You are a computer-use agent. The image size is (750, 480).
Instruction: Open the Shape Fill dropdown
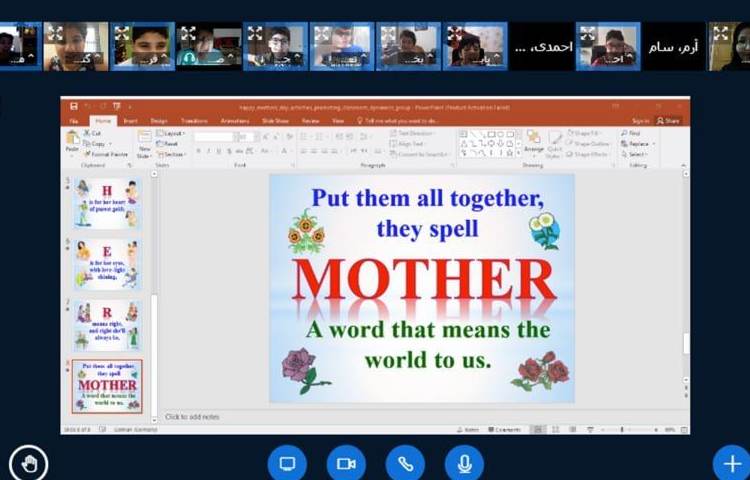pyautogui.click(x=588, y=132)
